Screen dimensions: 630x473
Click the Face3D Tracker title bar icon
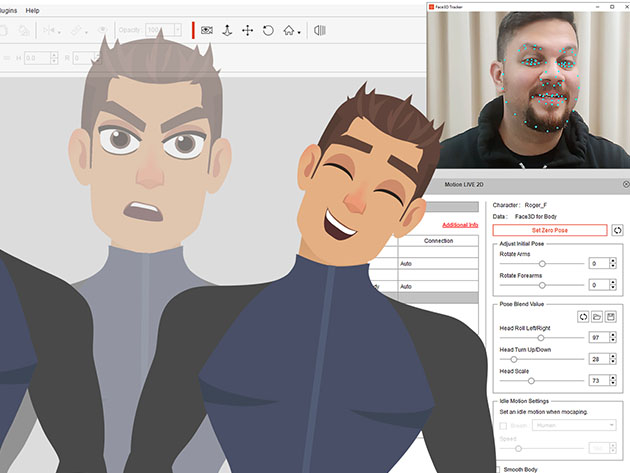pos(432,7)
